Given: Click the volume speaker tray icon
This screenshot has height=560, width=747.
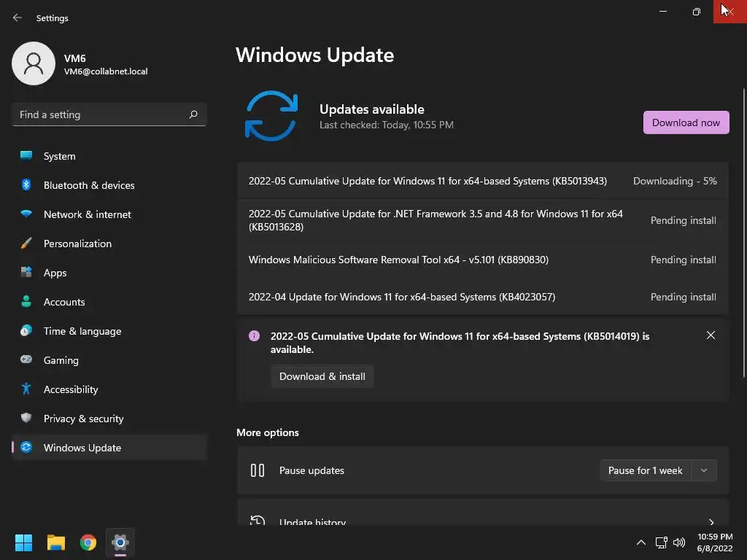Looking at the screenshot, I should click(679, 542).
